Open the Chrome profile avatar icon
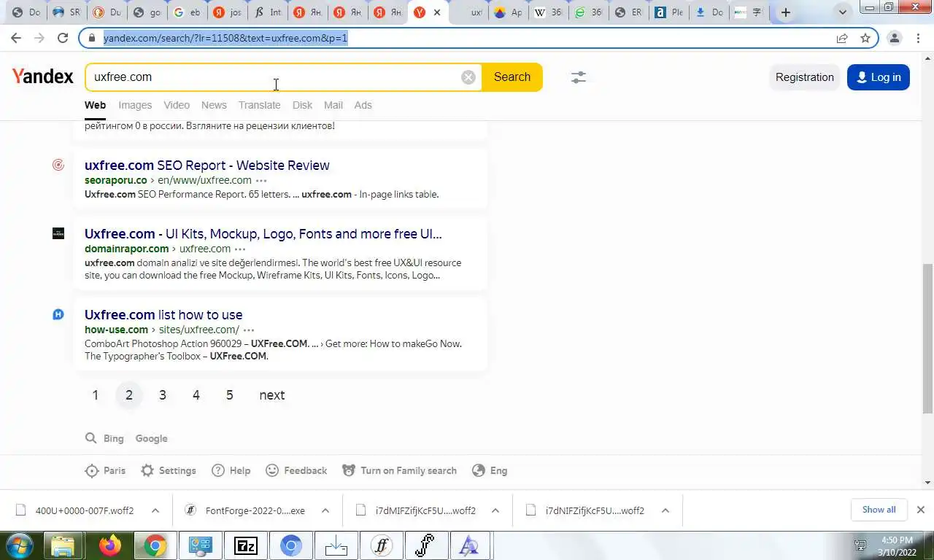934x560 pixels. point(894,38)
